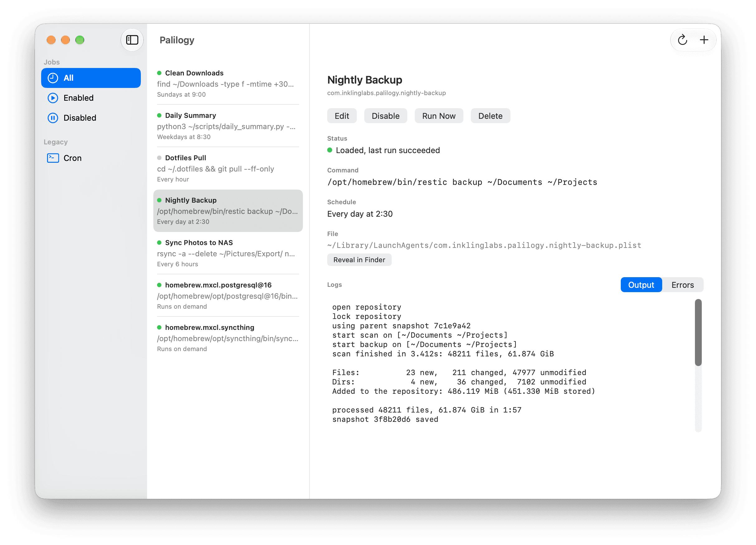Select the homebrew.mxcl.syncthing job
The height and width of the screenshot is (545, 756).
point(228,338)
